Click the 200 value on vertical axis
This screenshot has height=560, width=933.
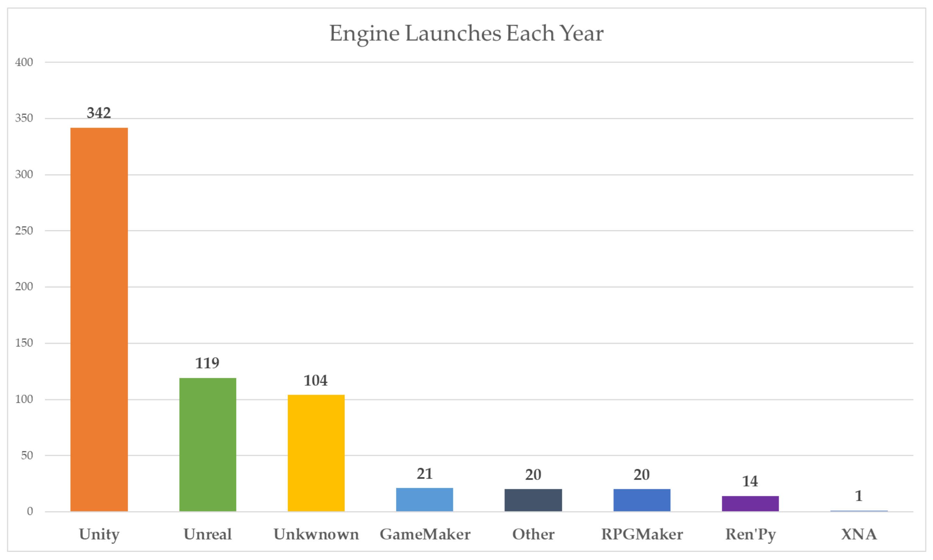24,286
